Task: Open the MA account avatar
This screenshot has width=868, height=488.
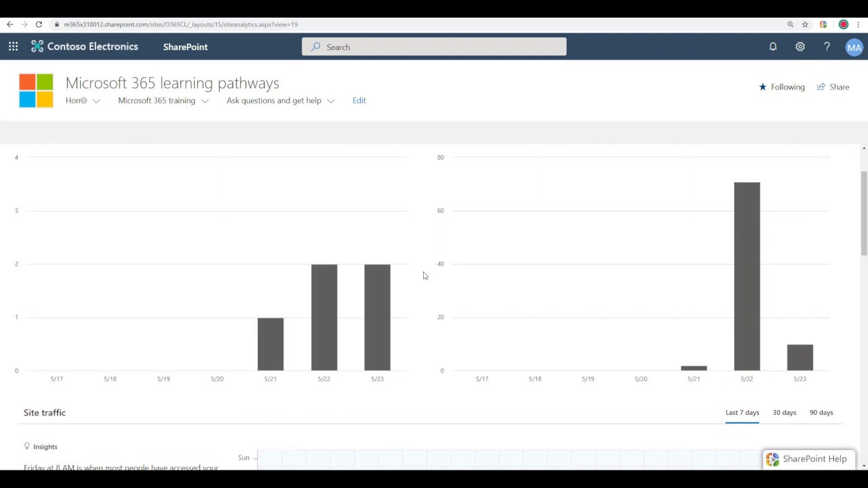Action: pyautogui.click(x=854, y=47)
